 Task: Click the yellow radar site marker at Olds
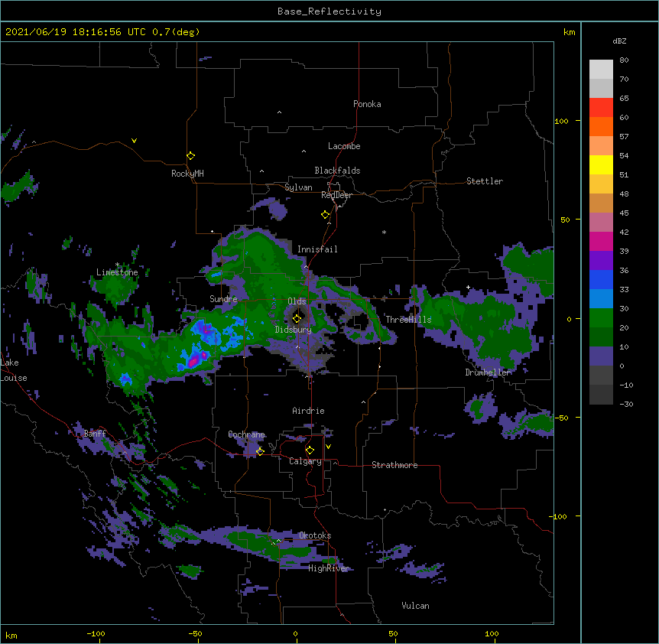point(297,318)
